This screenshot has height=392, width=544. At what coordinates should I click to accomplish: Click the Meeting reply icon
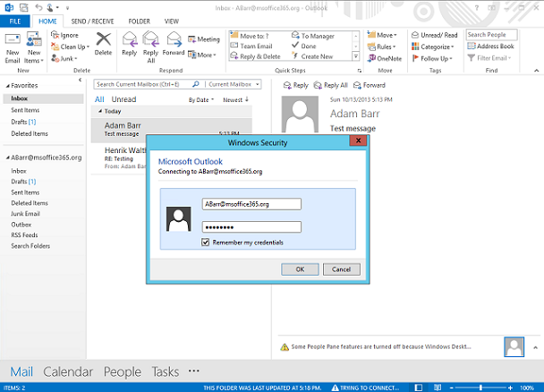click(x=191, y=39)
